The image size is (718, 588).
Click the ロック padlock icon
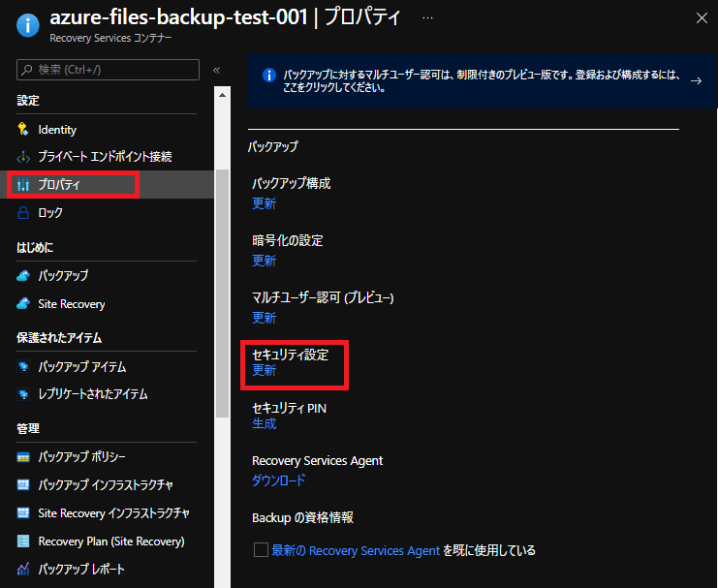(x=23, y=212)
